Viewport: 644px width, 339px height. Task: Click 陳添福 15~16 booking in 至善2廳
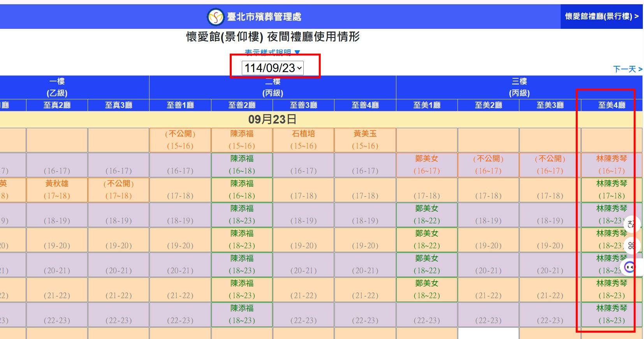coord(242,140)
